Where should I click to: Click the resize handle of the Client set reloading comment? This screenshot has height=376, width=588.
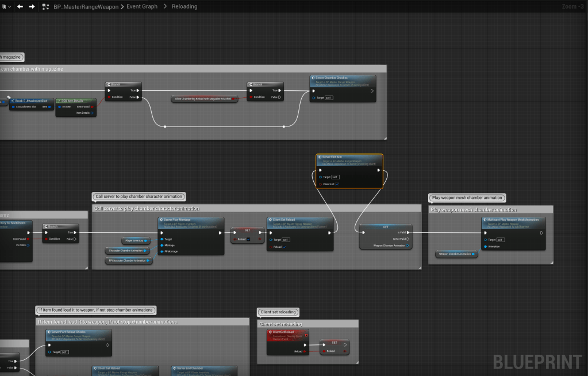coord(356,361)
